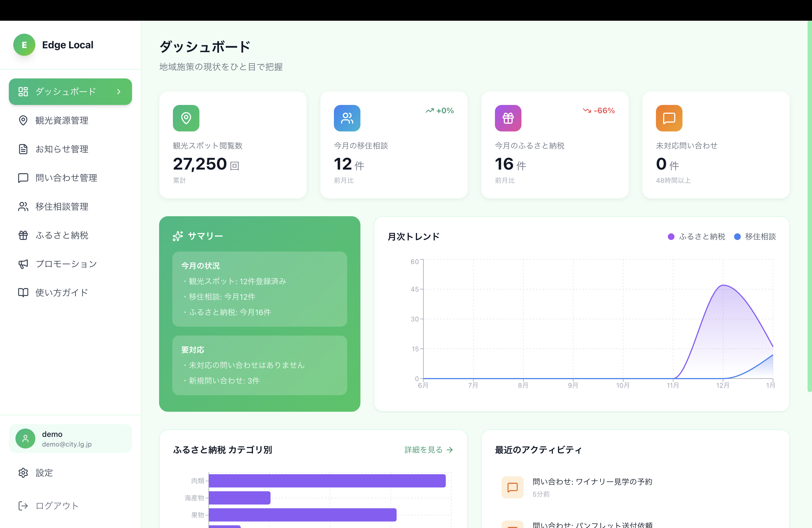Open お知らせ管理 in the sidebar
This screenshot has height=528, width=812.
pyautogui.click(x=62, y=149)
